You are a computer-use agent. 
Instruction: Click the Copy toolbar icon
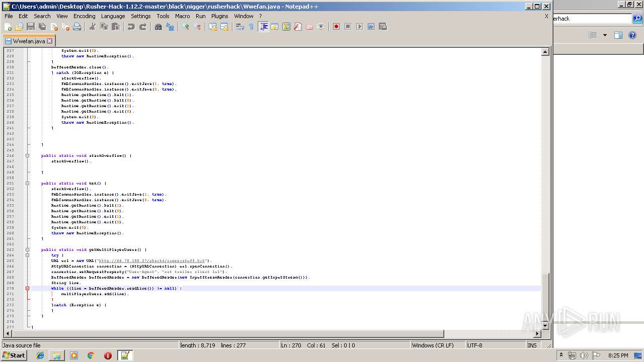[104, 27]
